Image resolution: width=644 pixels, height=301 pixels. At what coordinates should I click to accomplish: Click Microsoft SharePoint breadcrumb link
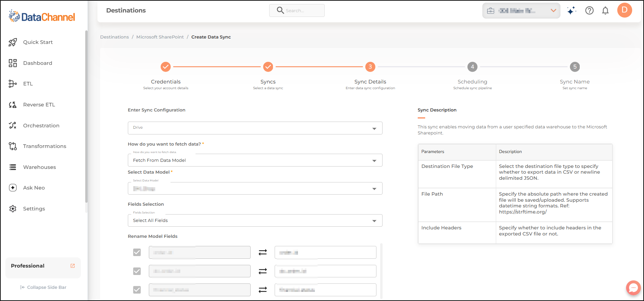click(160, 37)
